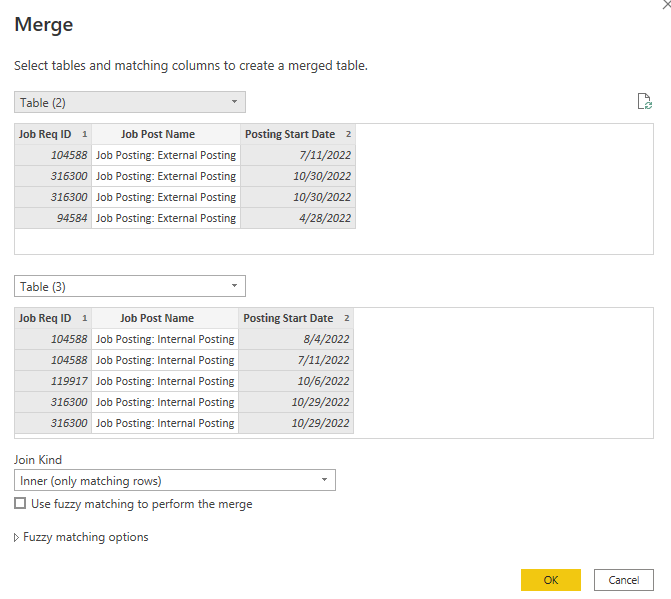The height and width of the screenshot is (599, 671).
Task: Select Job Post Name column in Table (2)
Action: (x=166, y=134)
